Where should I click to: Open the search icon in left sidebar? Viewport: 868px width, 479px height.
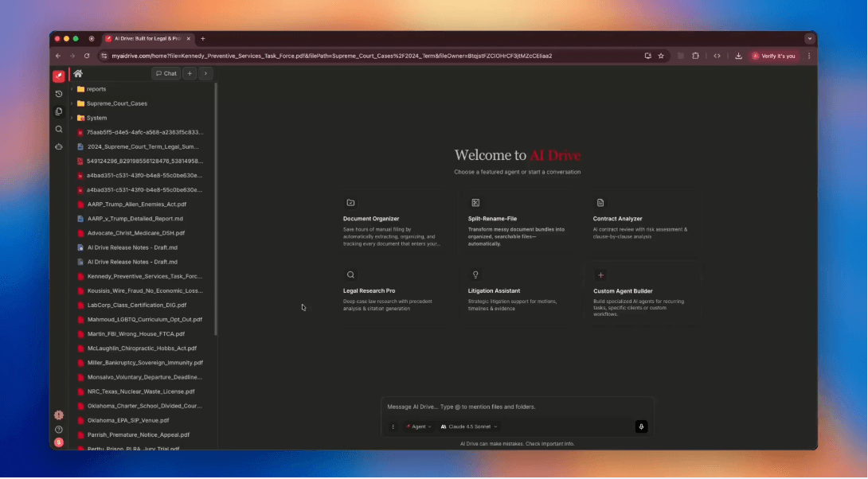pos(59,129)
